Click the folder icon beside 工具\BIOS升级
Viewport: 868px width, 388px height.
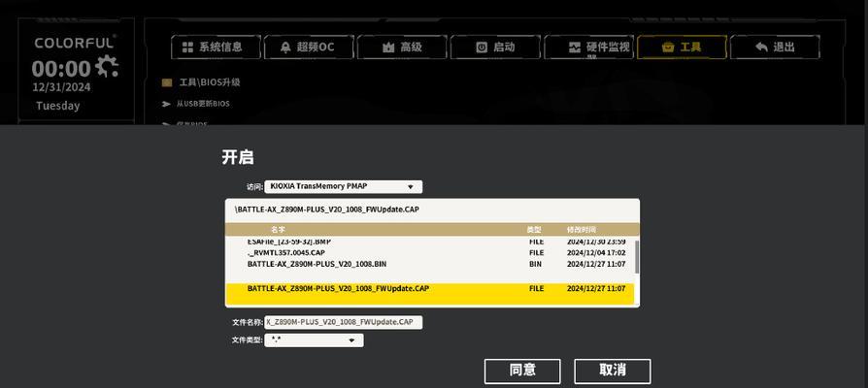pyautogui.click(x=167, y=82)
